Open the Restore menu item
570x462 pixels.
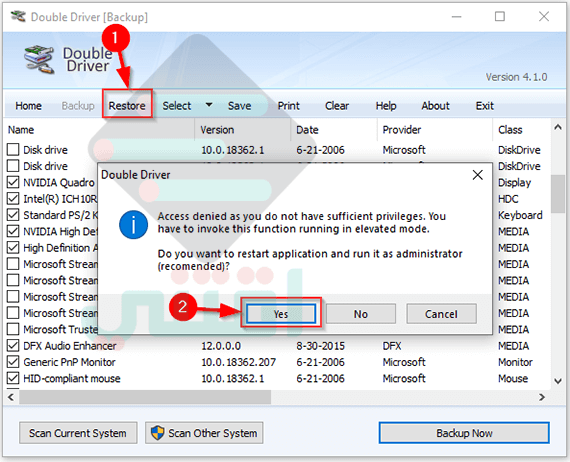pyautogui.click(x=127, y=106)
